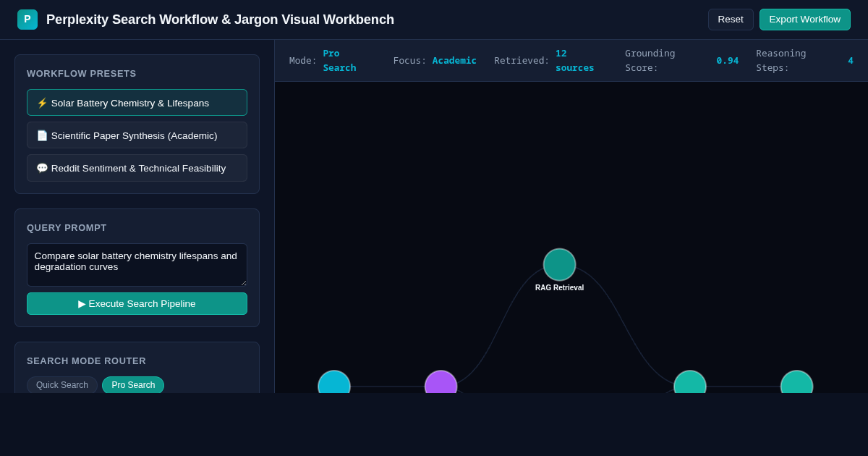Click the Perplexity P logo icon
The width and height of the screenshot is (868, 456).
[x=27, y=20]
